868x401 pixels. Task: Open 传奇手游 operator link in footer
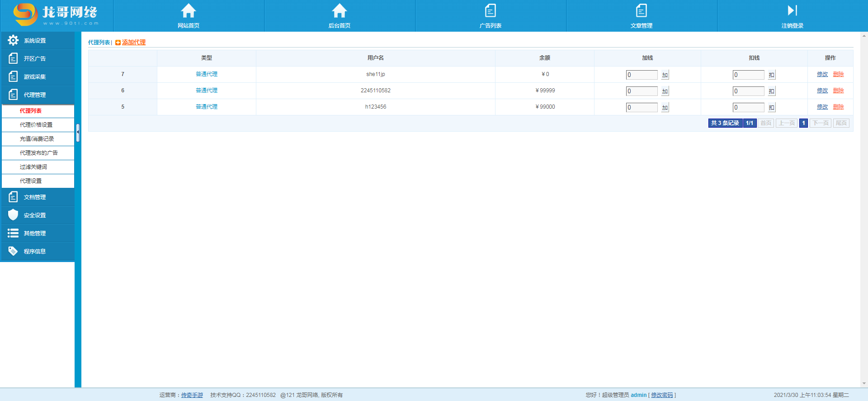pos(192,395)
